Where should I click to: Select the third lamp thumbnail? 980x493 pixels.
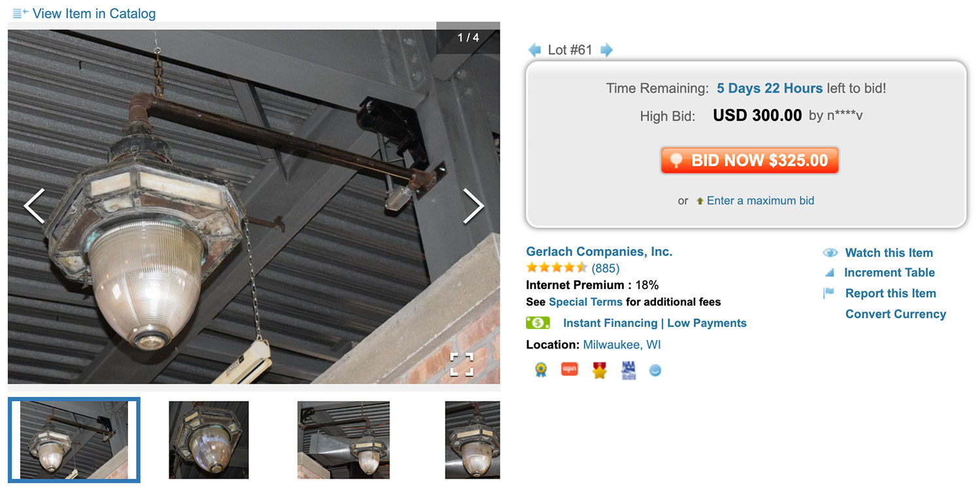[x=344, y=440]
